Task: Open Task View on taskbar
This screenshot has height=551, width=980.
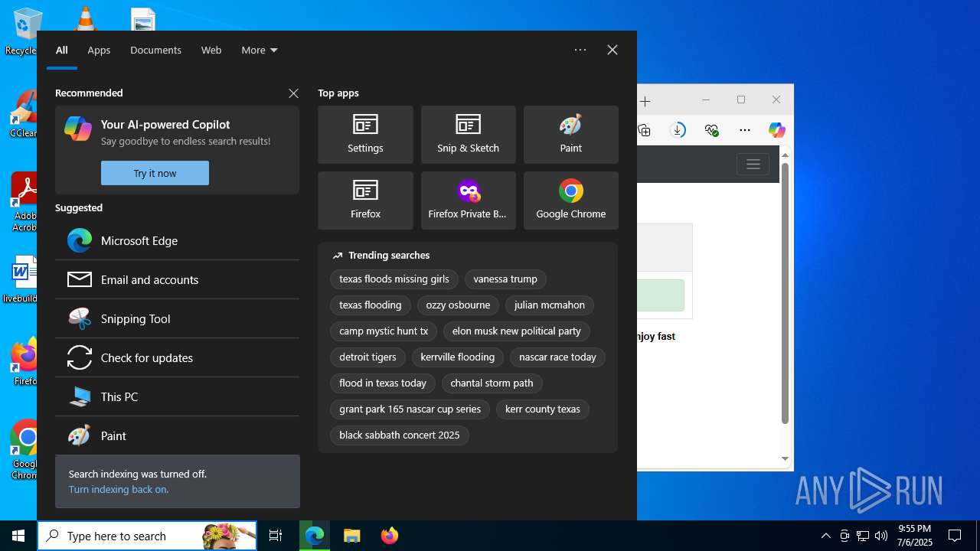Action: [276, 536]
